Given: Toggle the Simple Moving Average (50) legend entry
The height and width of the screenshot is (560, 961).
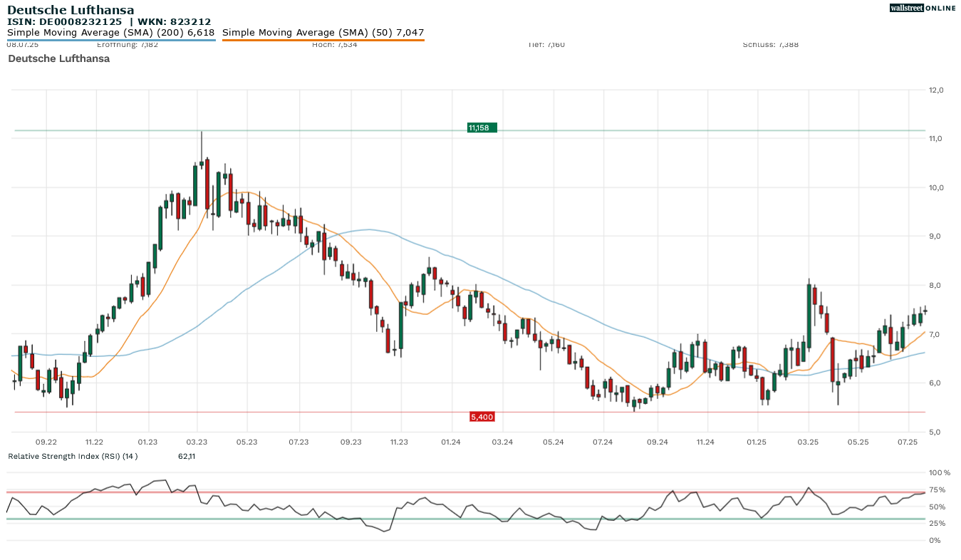Looking at the screenshot, I should point(323,33).
